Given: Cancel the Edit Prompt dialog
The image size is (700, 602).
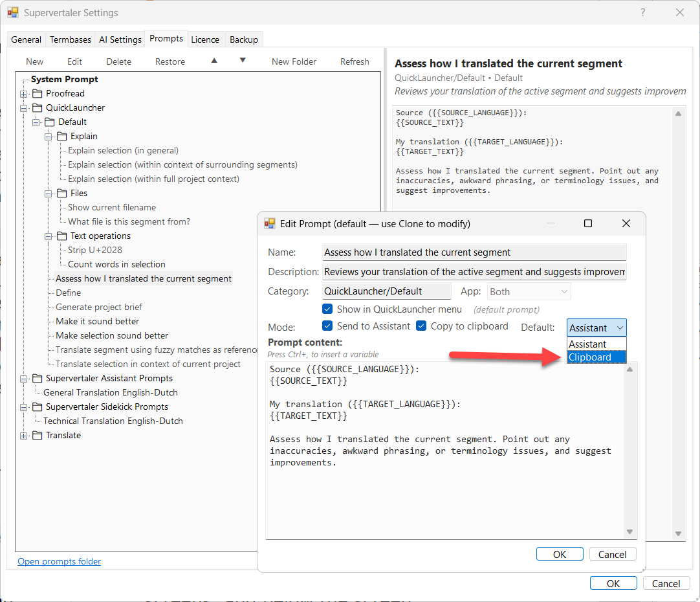Looking at the screenshot, I should pos(613,554).
